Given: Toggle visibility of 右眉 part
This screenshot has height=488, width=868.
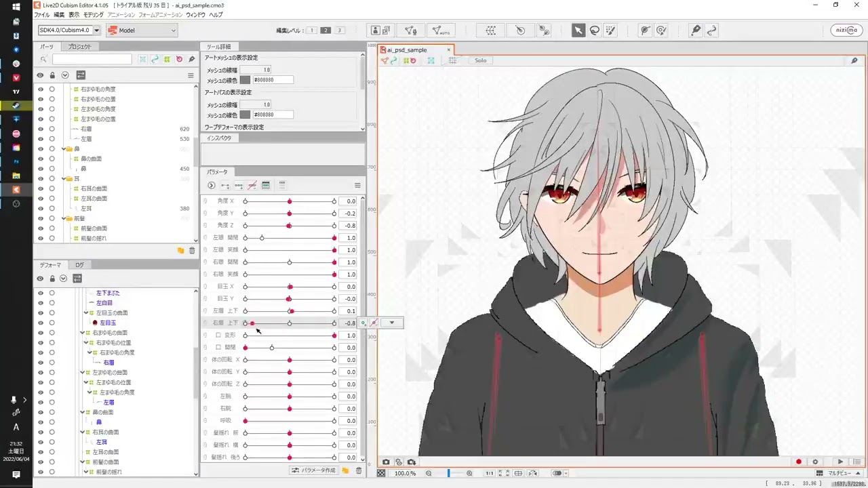Looking at the screenshot, I should coord(41,129).
